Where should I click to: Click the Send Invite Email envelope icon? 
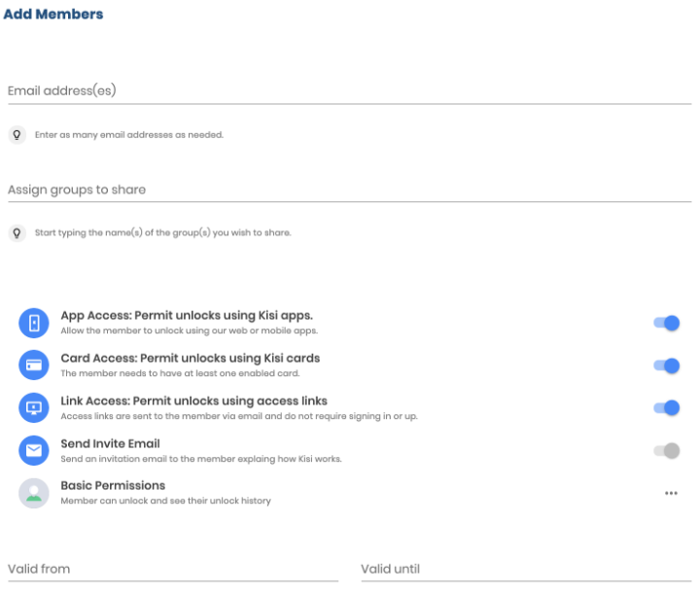34,450
